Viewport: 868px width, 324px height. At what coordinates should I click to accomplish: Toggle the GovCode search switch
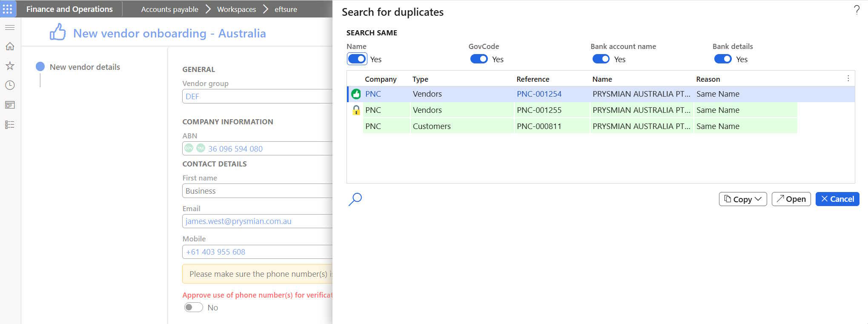click(479, 59)
